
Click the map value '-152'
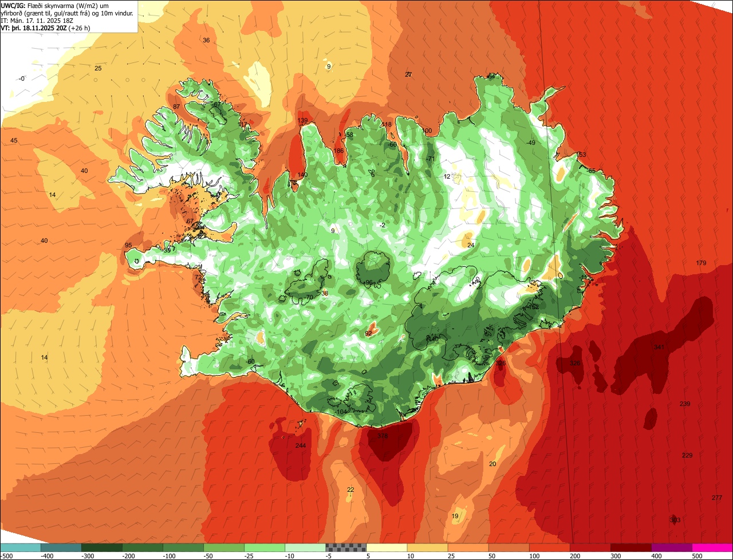tap(533, 307)
